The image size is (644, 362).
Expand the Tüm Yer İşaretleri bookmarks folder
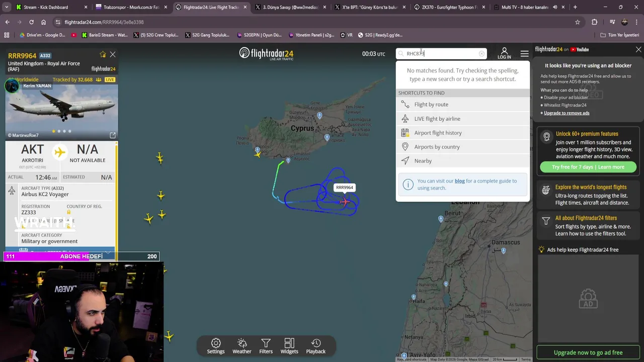coord(619,35)
